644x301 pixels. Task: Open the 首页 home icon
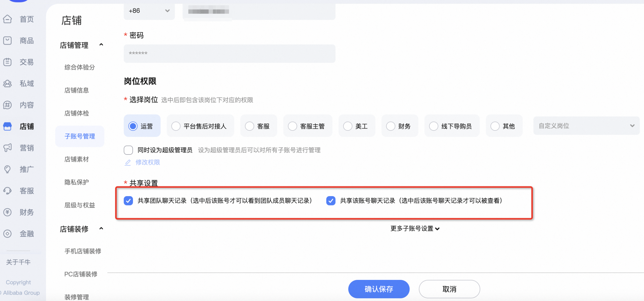click(x=7, y=19)
